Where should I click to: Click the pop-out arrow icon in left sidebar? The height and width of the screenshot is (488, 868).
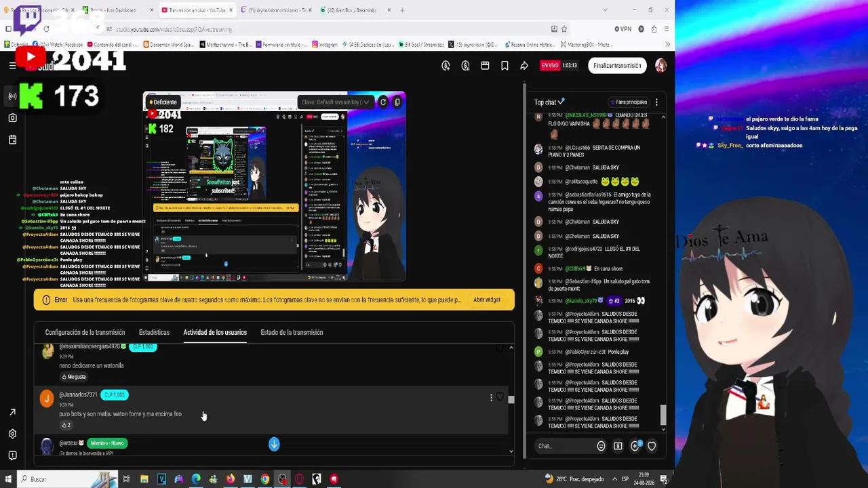(12, 412)
